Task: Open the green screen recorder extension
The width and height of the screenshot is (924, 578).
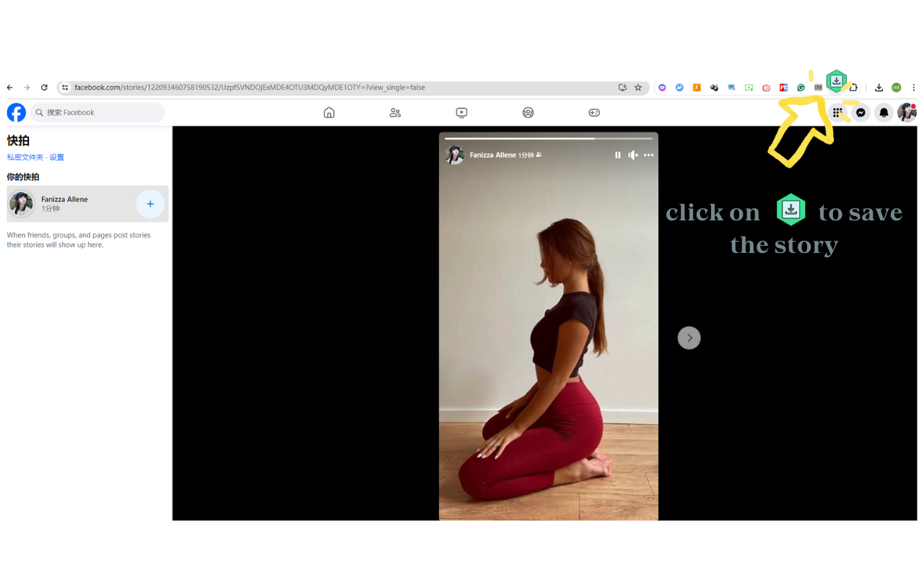Action: (749, 87)
